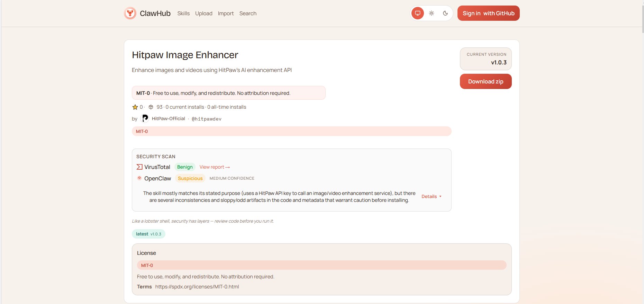This screenshot has width=644, height=304.
Task: Click the package cube icon
Action: click(x=151, y=107)
